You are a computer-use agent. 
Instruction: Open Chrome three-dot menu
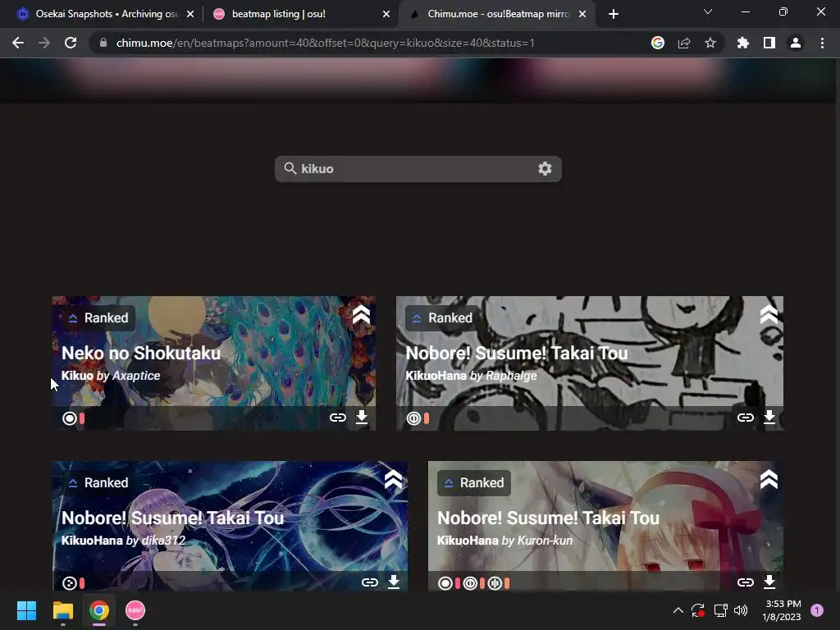(x=822, y=43)
